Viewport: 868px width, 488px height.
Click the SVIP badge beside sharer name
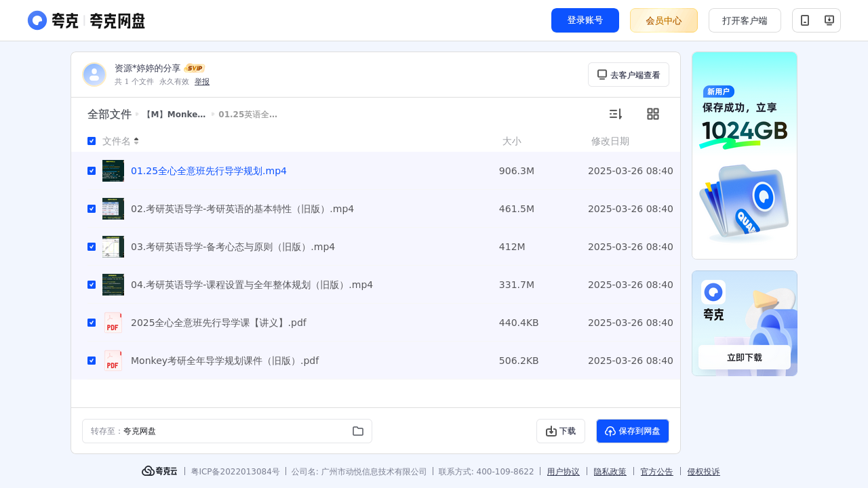[195, 68]
